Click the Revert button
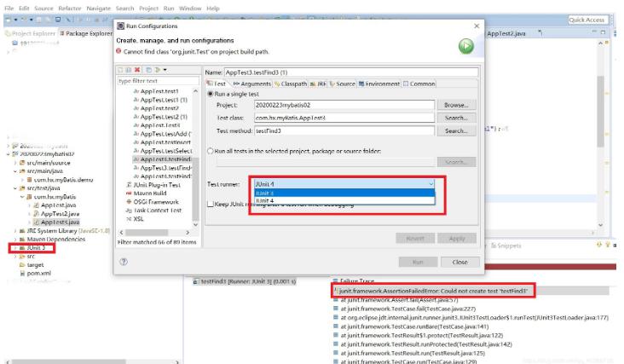This screenshot has width=624, height=364. 415,239
